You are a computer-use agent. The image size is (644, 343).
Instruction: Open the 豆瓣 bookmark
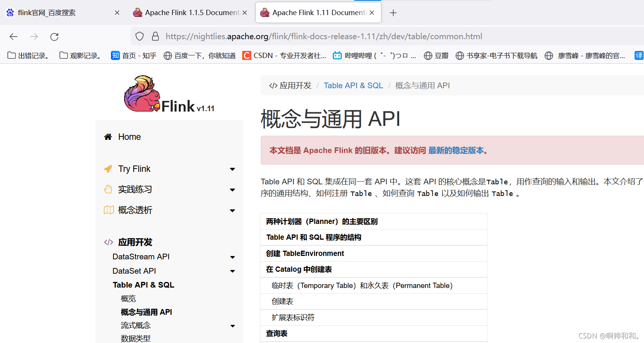436,55
